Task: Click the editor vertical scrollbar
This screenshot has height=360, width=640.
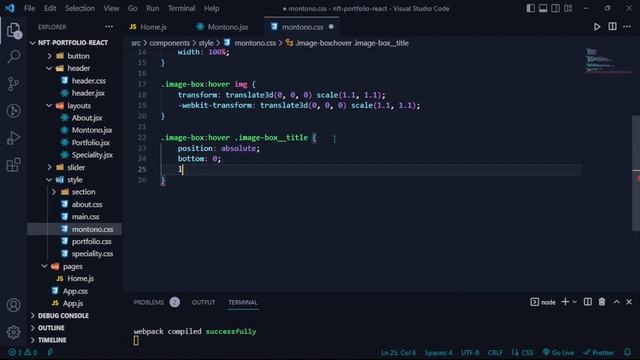Action: click(636, 173)
